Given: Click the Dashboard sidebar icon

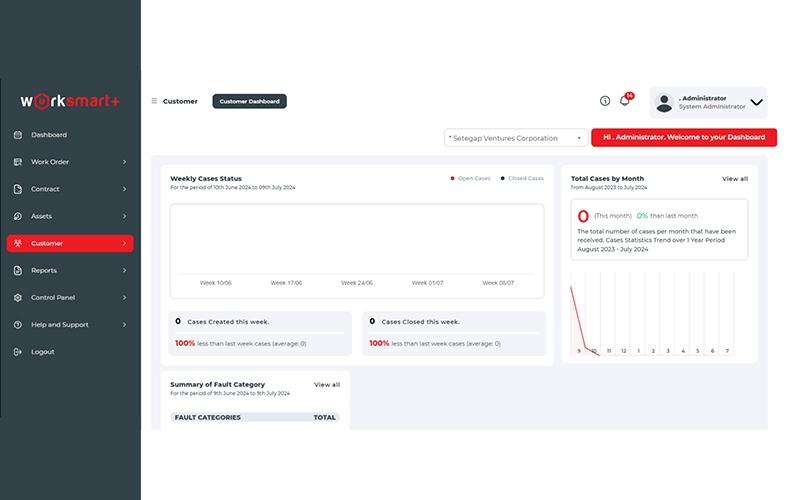Looking at the screenshot, I should [18, 135].
